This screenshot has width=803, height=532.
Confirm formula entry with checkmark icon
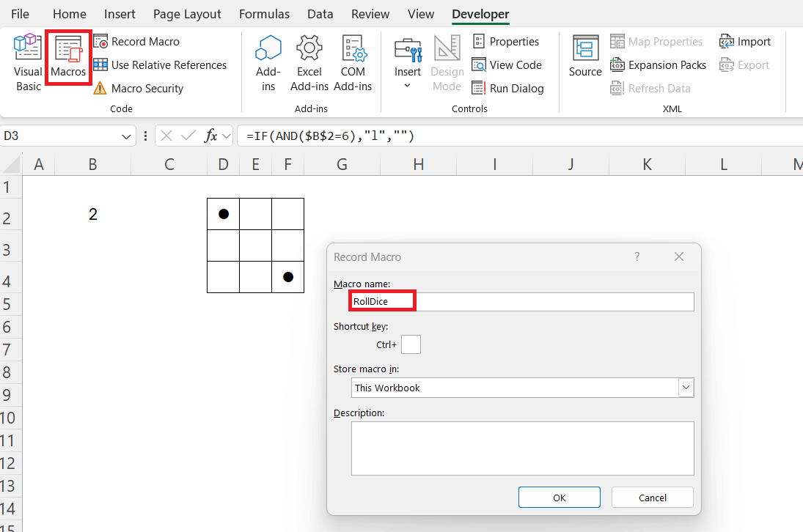click(188, 136)
